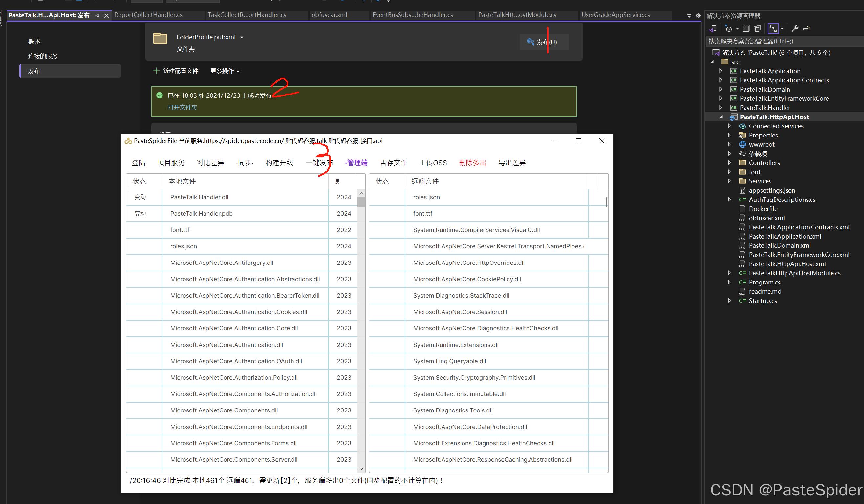Click 构建升级 in PasteSpiderFile toolbar
This screenshot has height=504, width=864.
tap(279, 163)
